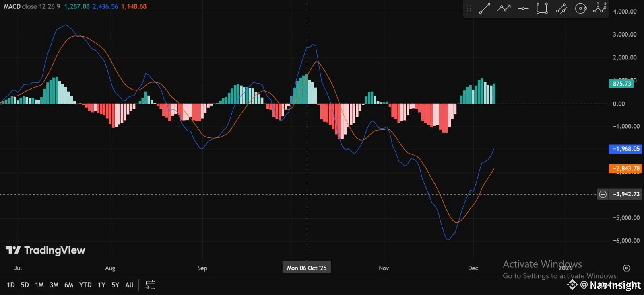Click the crosshair price label -3,942.73

pos(626,194)
